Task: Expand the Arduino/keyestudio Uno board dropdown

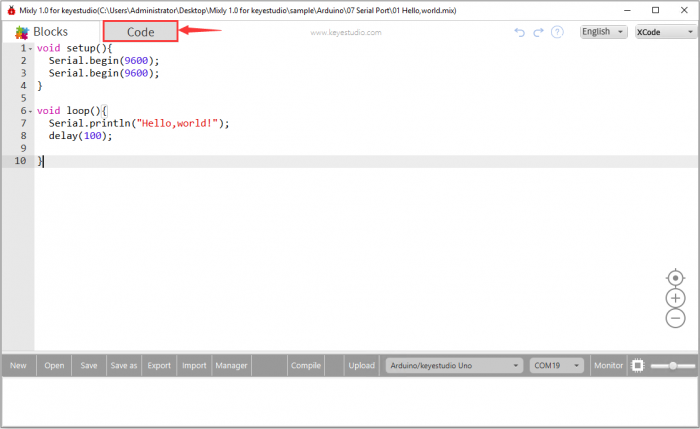Action: pos(454,366)
